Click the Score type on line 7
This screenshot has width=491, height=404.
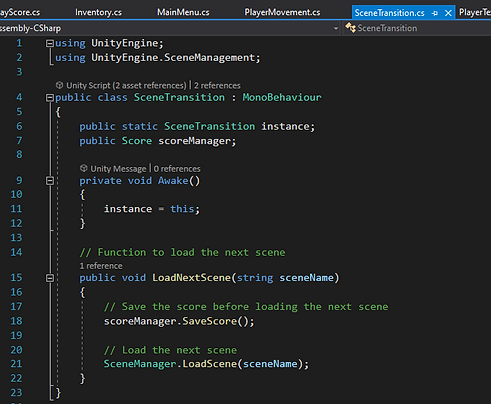(x=137, y=141)
